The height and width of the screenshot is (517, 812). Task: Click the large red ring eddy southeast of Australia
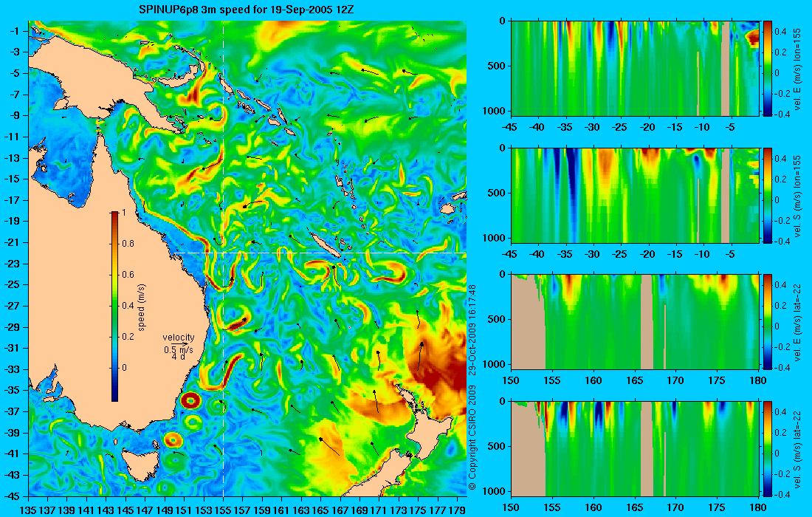point(190,400)
